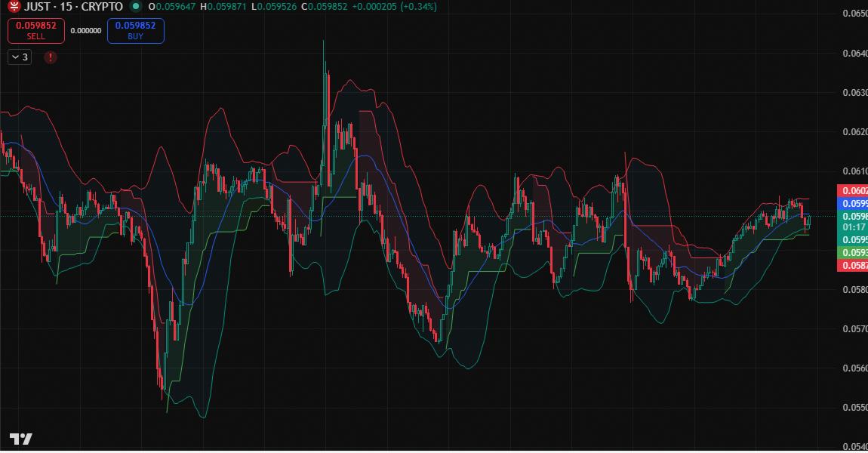Click the SELL button at 0.059852
Image resolution: width=868 pixels, height=453 pixels.
coord(36,30)
